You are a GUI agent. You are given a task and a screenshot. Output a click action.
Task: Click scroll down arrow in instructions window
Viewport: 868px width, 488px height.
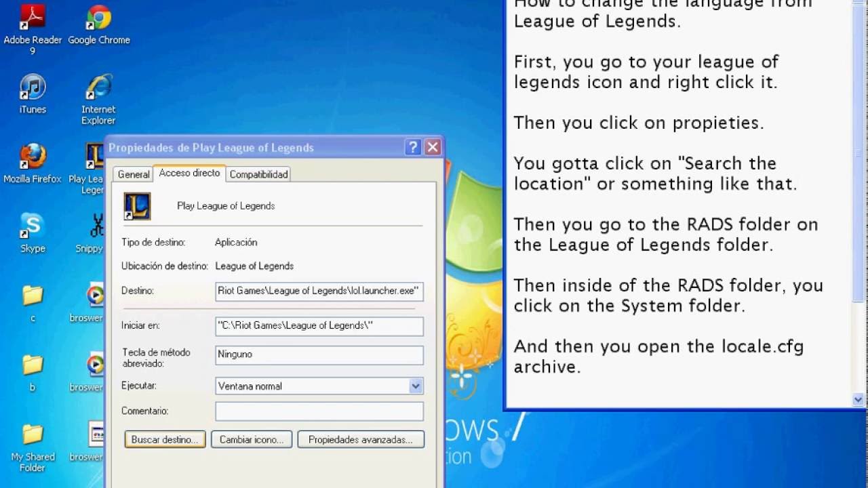point(859,400)
